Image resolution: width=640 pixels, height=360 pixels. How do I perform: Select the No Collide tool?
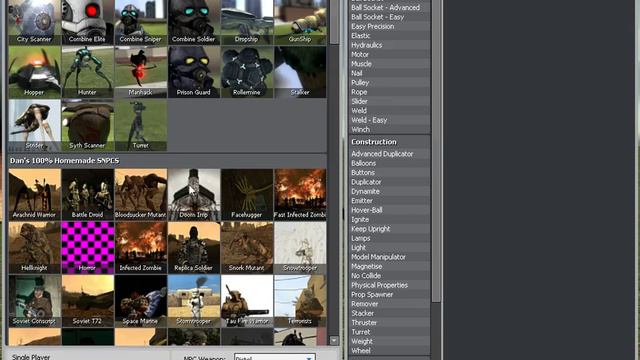pos(390,276)
